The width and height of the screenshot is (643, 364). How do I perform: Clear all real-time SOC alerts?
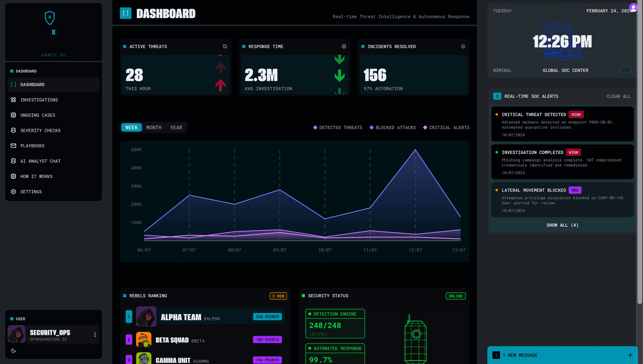[618, 96]
